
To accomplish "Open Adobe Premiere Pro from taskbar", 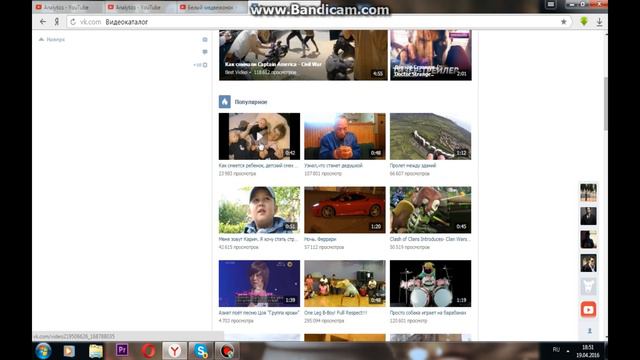I will click(x=122, y=351).
